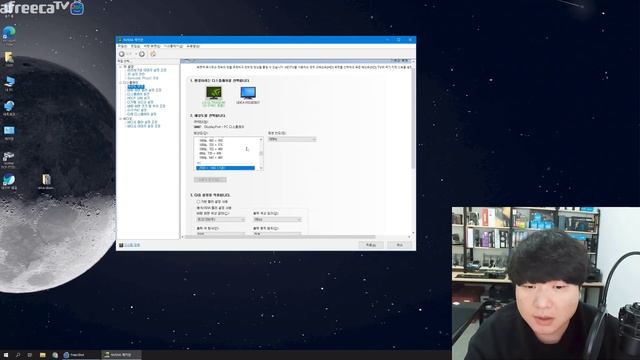
Task: Open the Edit menu
Action: pyautogui.click(x=135, y=47)
